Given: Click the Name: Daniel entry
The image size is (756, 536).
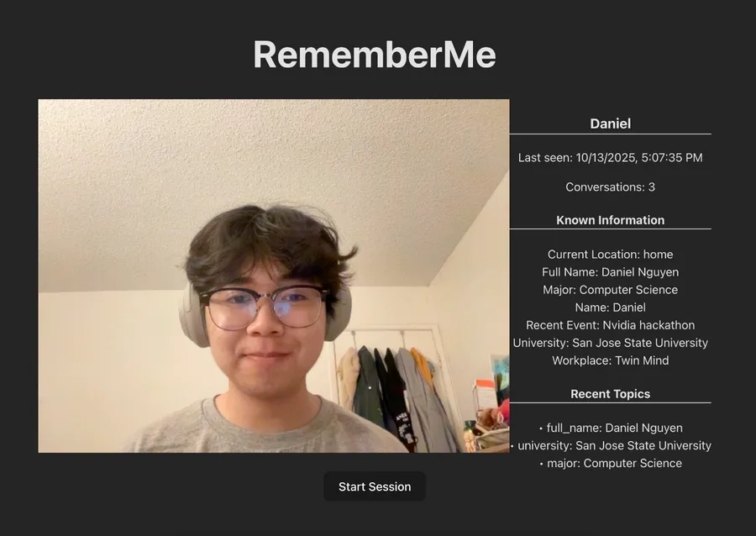Looking at the screenshot, I should [610, 307].
